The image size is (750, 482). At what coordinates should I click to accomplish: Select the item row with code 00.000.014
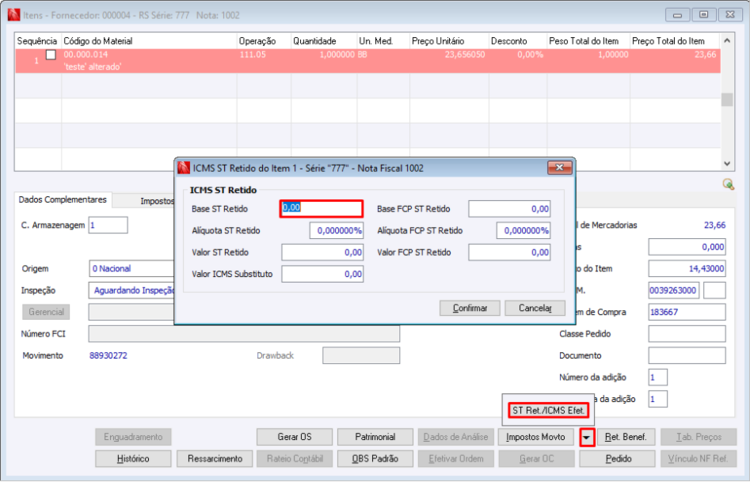coord(368,61)
